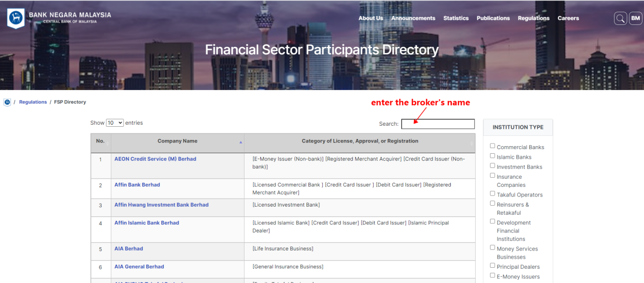Open the Show entries dropdown
644x283 pixels.
pos(115,123)
